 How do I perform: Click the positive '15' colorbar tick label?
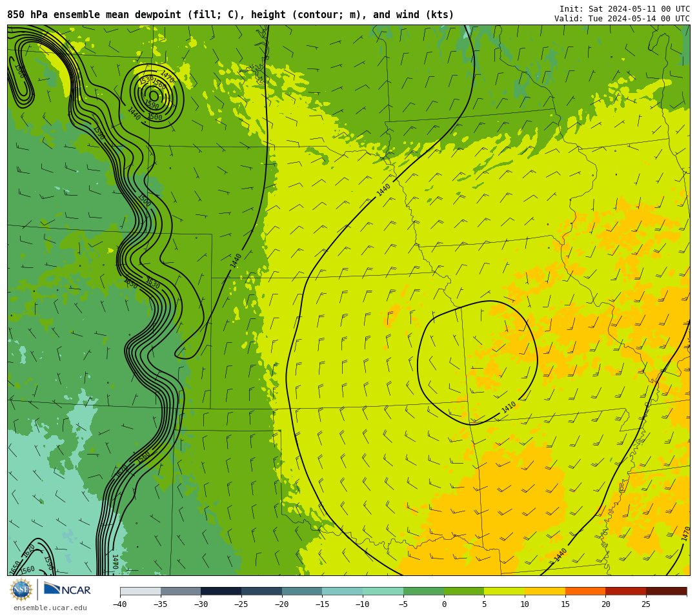pyautogui.click(x=565, y=604)
